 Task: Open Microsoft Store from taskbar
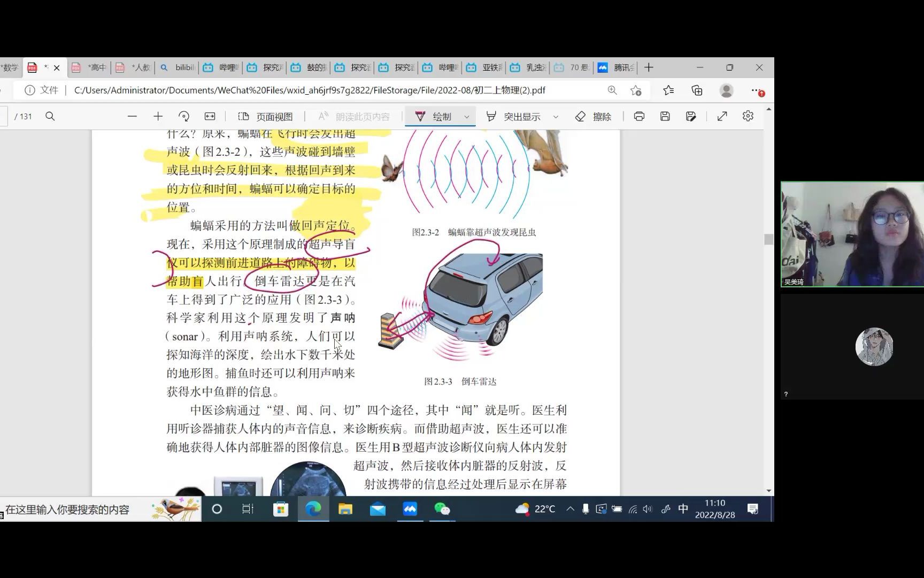280,509
